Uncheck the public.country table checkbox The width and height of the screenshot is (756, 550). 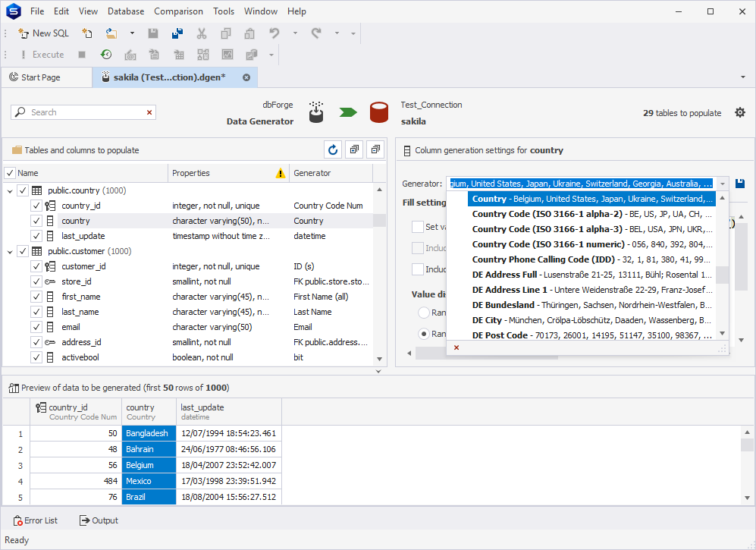(x=23, y=190)
